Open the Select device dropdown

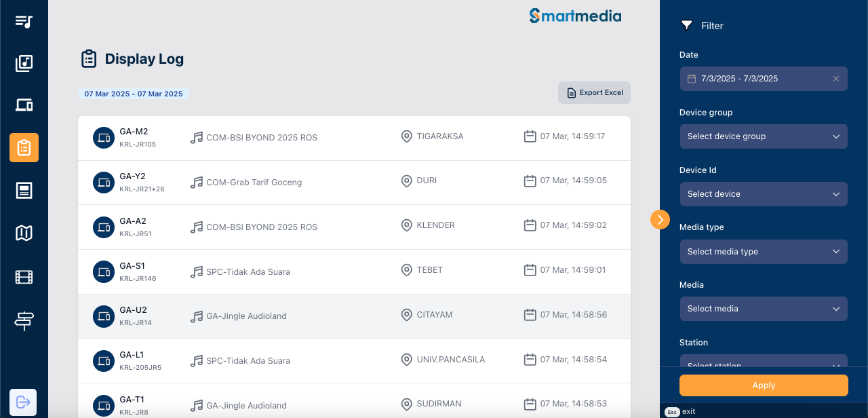click(x=764, y=194)
